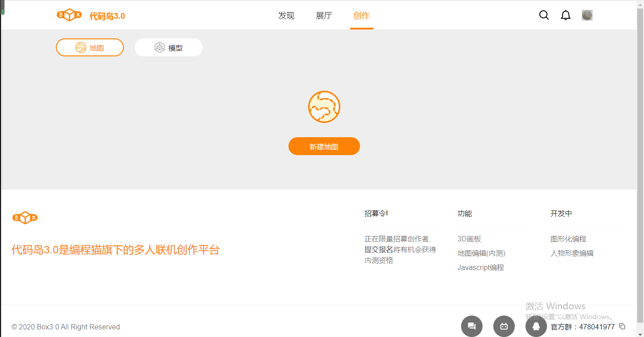Screen dimensions: 644x337
Task: Copy the official group number 478041977
Action: tap(622, 327)
